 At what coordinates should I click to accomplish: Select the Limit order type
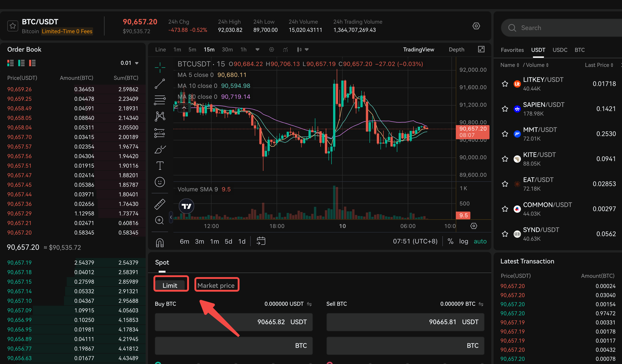click(170, 285)
